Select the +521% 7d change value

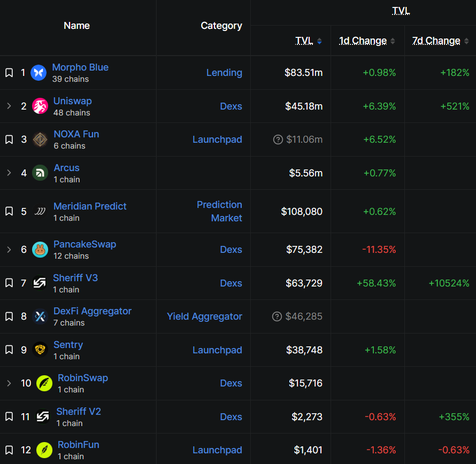pos(455,106)
